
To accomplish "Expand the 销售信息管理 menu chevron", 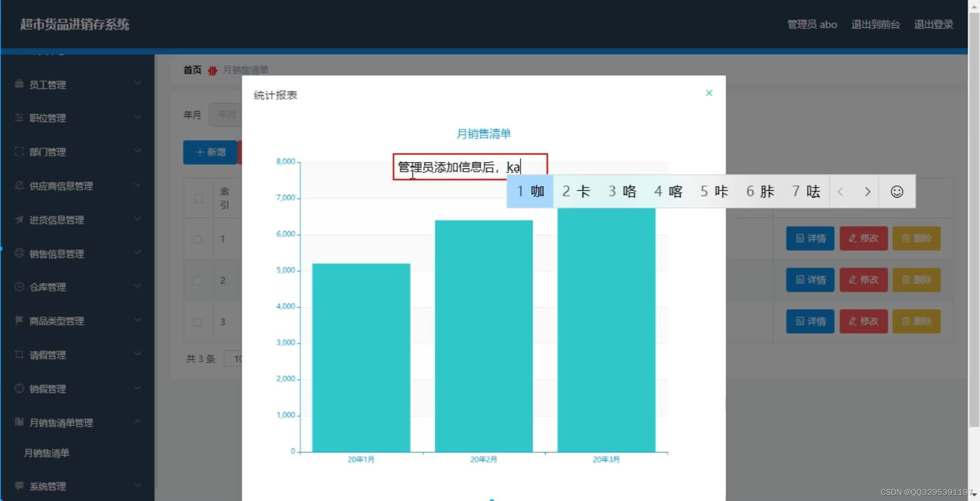I will 138,252.
